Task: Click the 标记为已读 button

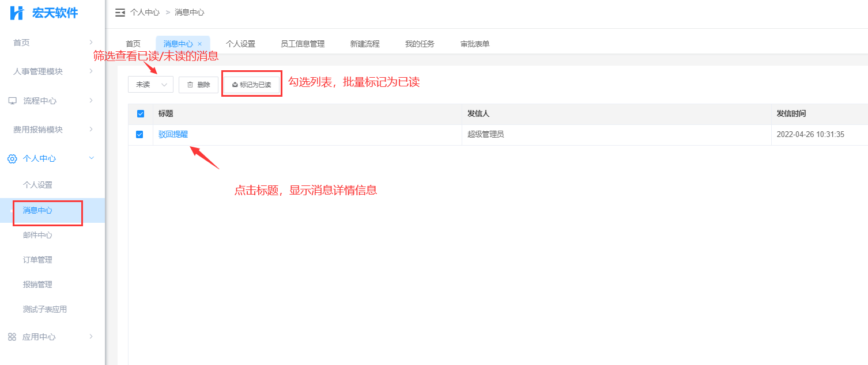Action: (252, 85)
